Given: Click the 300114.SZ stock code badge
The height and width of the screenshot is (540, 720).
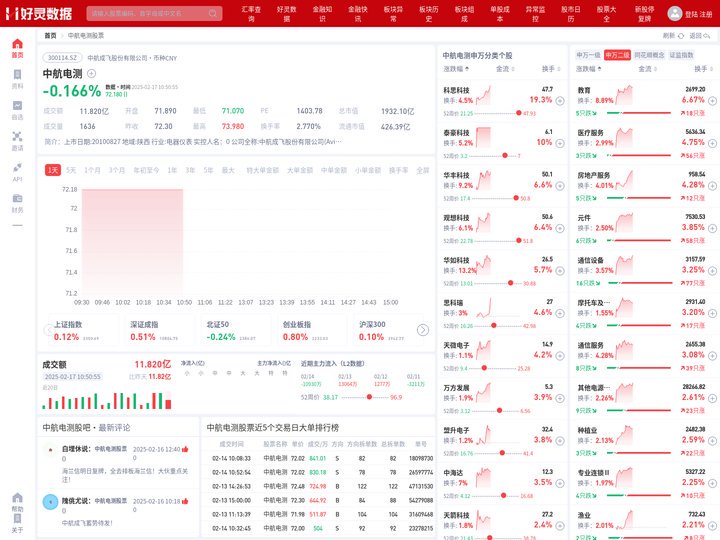Looking at the screenshot, I should 62,58.
